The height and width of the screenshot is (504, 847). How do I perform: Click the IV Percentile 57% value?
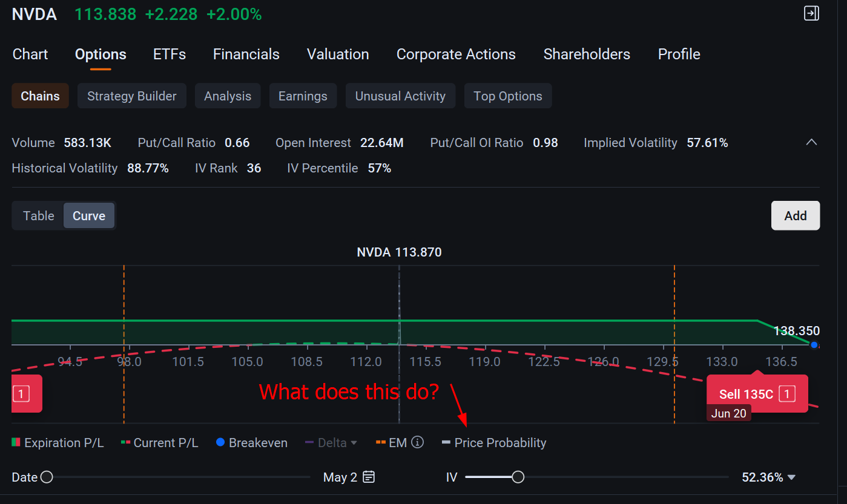pyautogui.click(x=380, y=168)
